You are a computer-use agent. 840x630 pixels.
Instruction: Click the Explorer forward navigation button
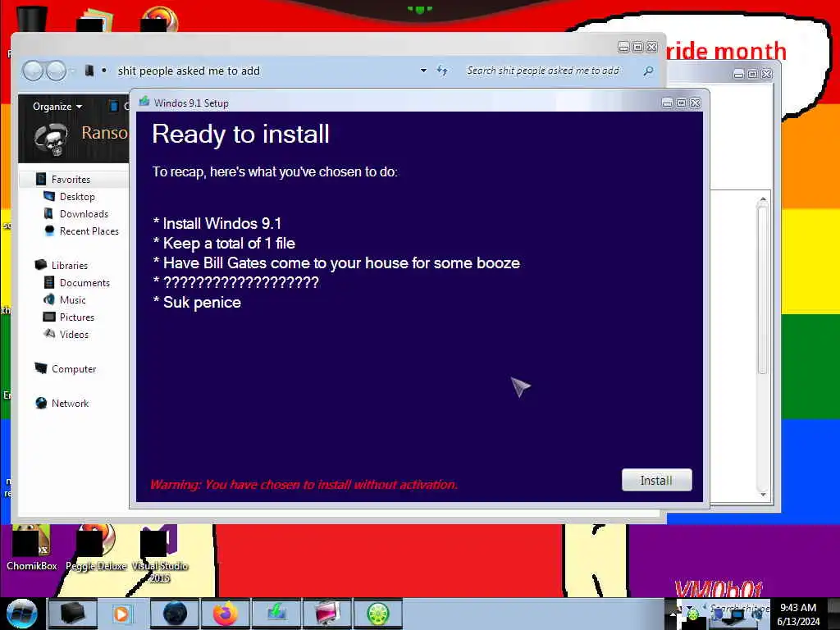pos(56,71)
